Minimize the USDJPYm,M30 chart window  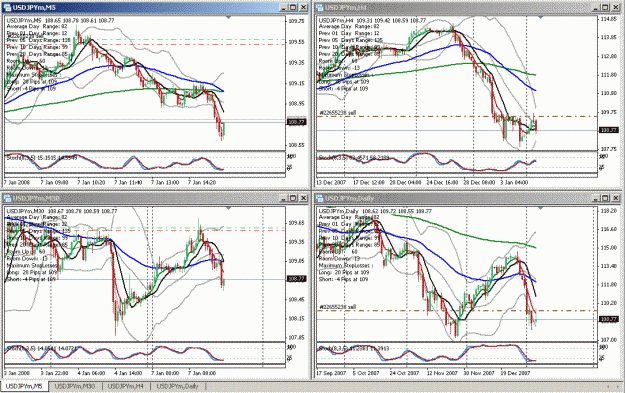pyautogui.click(x=283, y=198)
